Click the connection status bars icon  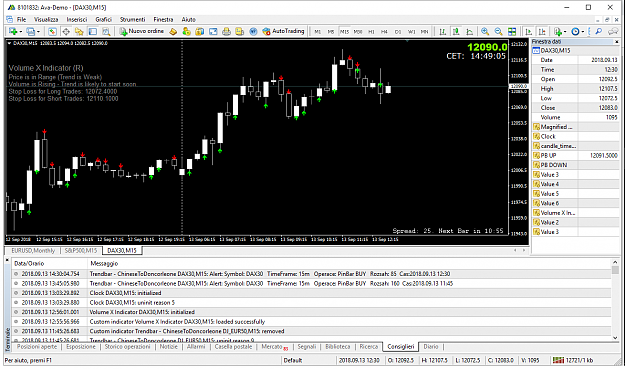tap(558, 360)
